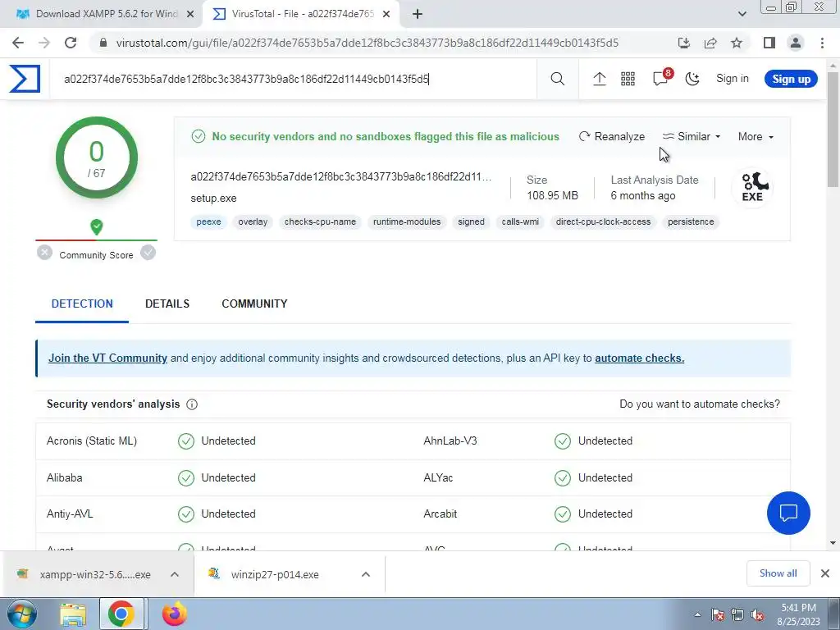Image resolution: width=840 pixels, height=630 pixels.
Task: Open the tab search chevron
Action: pos(742,14)
